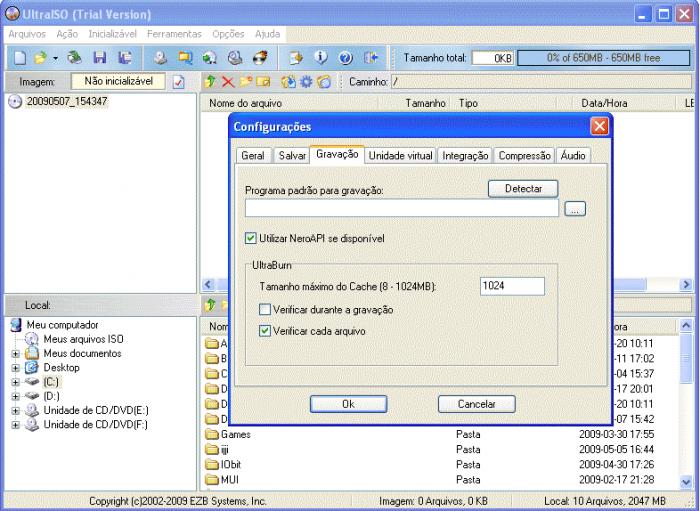The height and width of the screenshot is (511, 700).
Task: Open the Compressão tab
Action: coord(525,156)
